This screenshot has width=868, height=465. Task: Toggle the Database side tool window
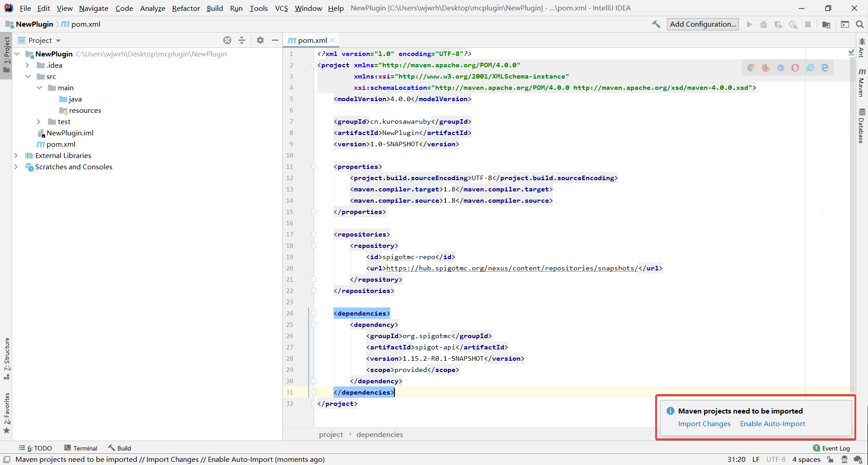pos(861,126)
